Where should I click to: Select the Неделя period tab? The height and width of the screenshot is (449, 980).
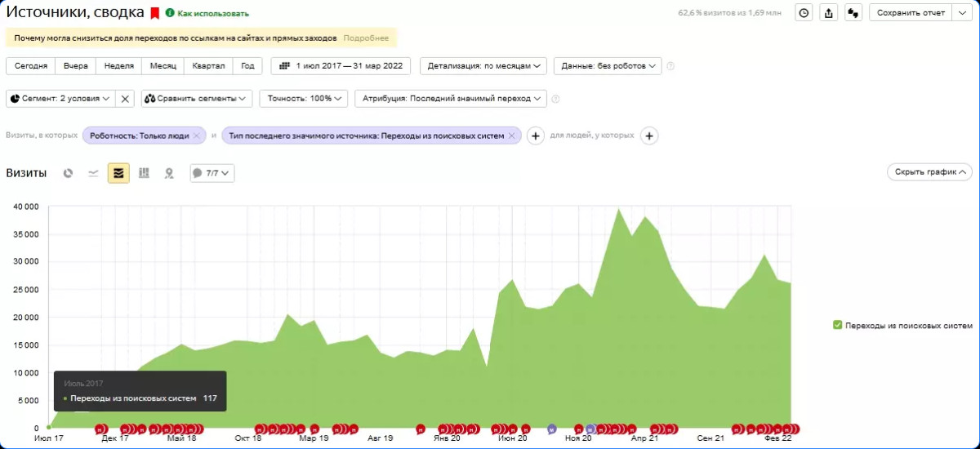pos(119,66)
